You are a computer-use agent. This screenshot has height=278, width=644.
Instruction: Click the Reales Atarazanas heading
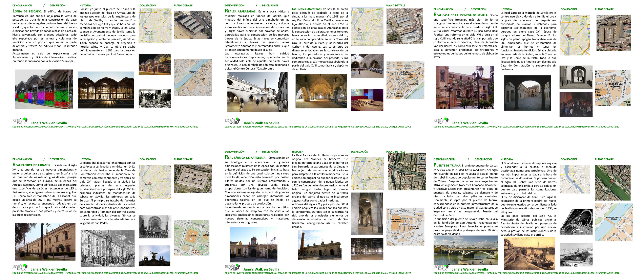[240, 11]
